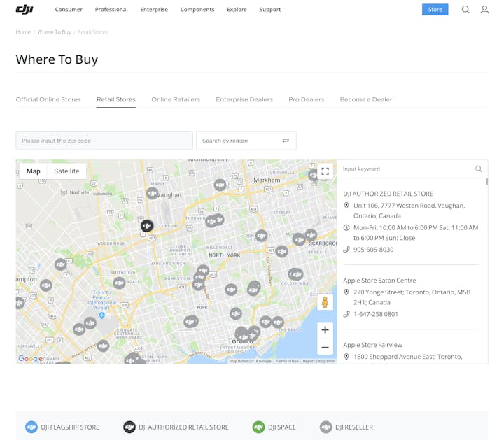Click the store list scrollbar
The height and width of the screenshot is (440, 504).
[486, 181]
